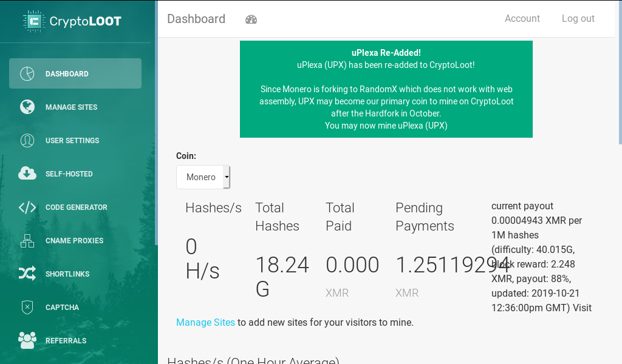Click the CryptoLoot chip logo icon
The image size is (622, 364).
coord(33,21)
